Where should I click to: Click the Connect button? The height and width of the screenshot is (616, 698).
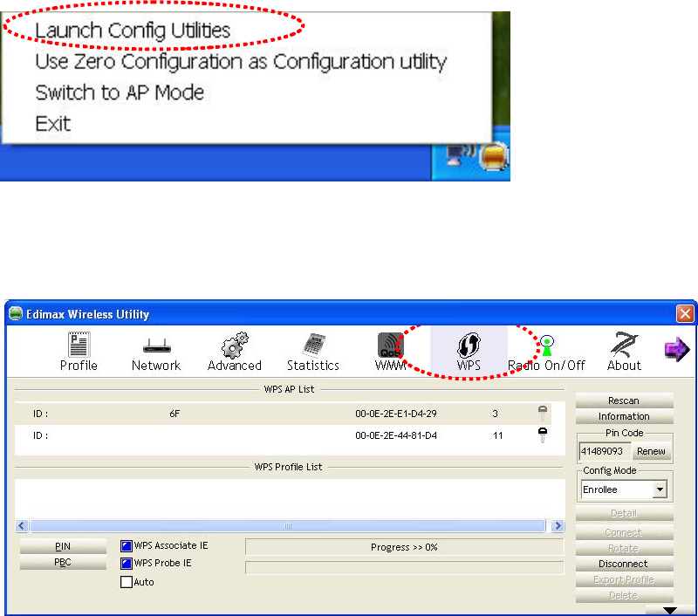click(x=624, y=532)
